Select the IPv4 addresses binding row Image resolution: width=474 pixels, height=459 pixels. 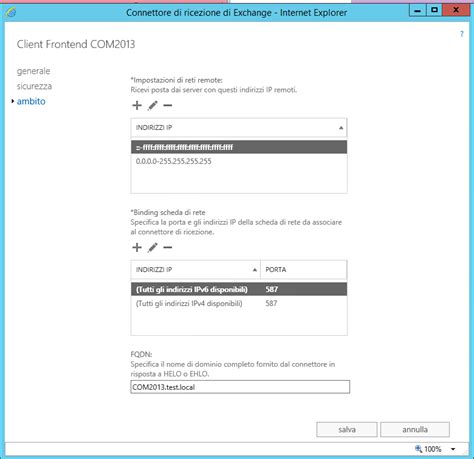pos(239,303)
